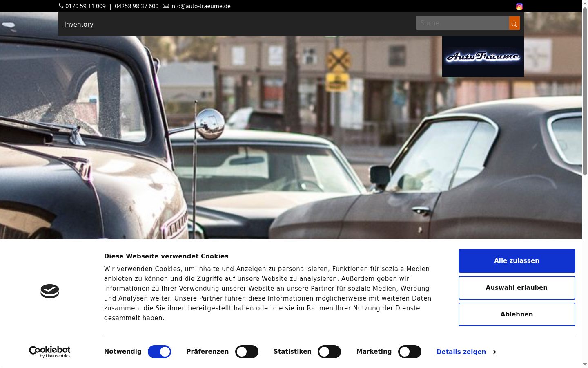
Task: Click the Cookiebot logo
Action: tap(50, 352)
